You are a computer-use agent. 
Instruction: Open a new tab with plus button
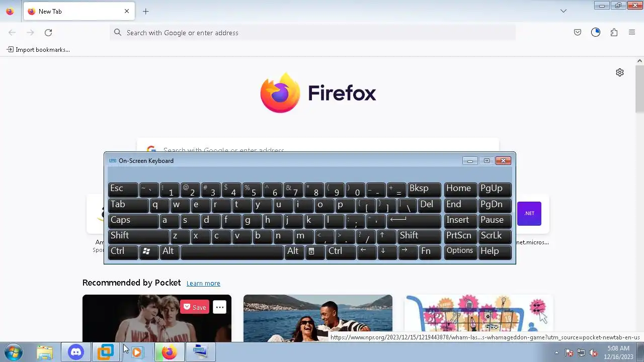click(x=145, y=11)
